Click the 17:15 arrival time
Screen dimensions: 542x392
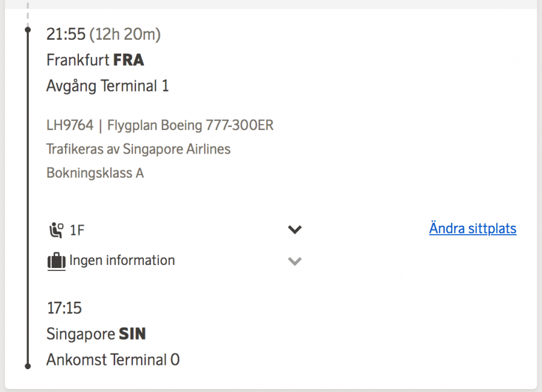64,308
